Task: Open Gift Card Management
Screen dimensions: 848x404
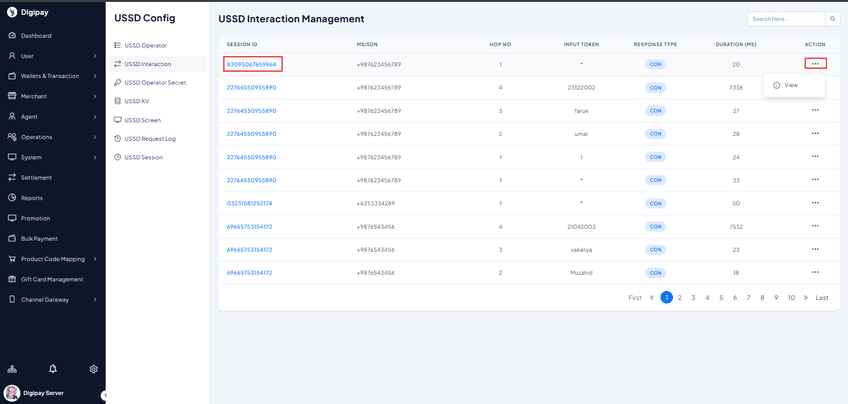Action: [x=52, y=280]
